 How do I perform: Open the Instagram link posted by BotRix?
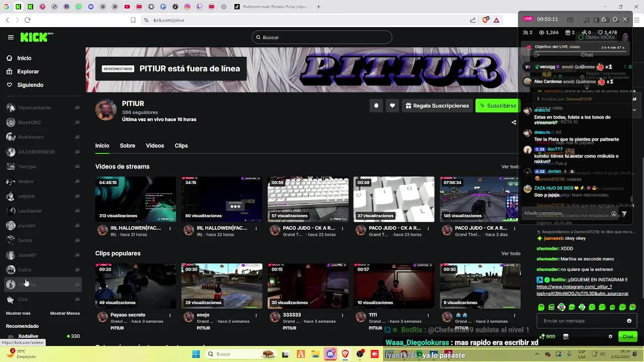tap(583, 290)
